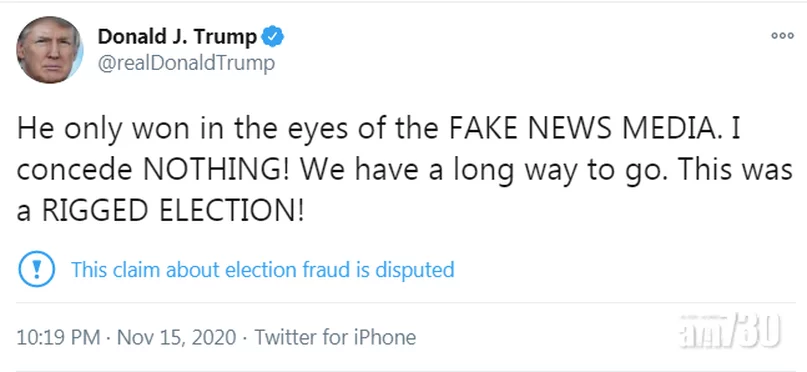This screenshot has height=372, width=807.
Task: Open the three-dot more options menu
Action: coord(782,36)
